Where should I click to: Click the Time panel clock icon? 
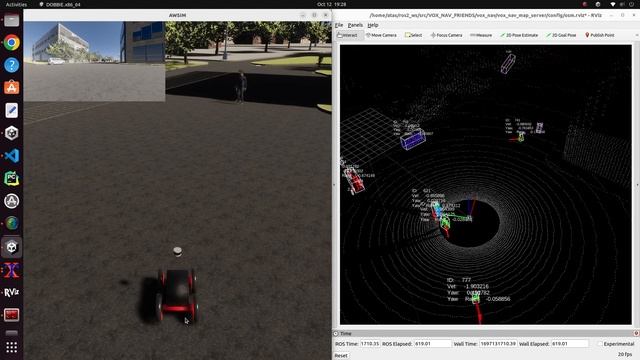[x=336, y=333]
